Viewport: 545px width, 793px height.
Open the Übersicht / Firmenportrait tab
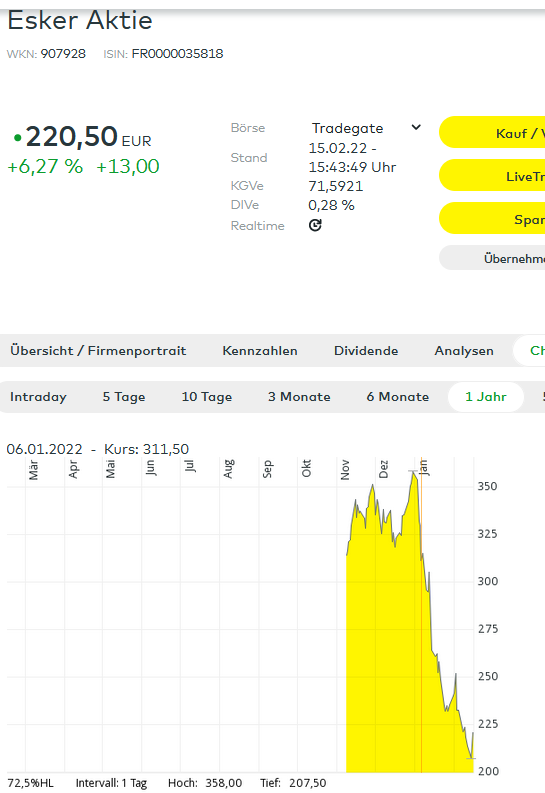98,350
